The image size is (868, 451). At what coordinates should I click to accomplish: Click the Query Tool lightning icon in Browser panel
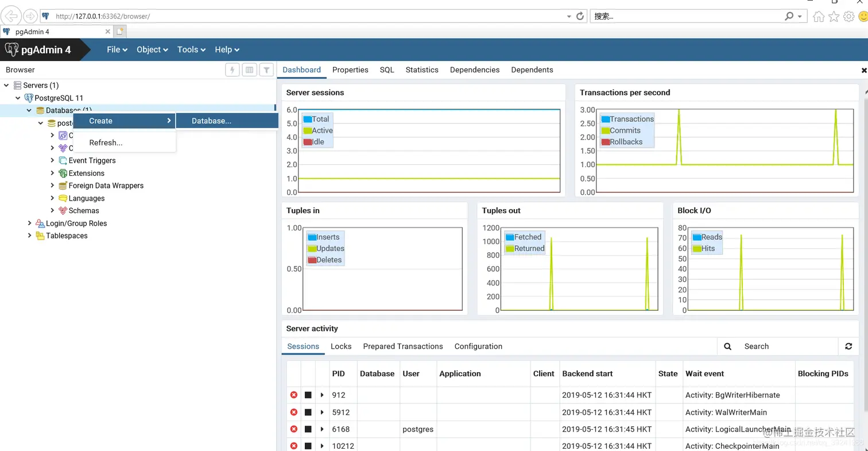[232, 70]
